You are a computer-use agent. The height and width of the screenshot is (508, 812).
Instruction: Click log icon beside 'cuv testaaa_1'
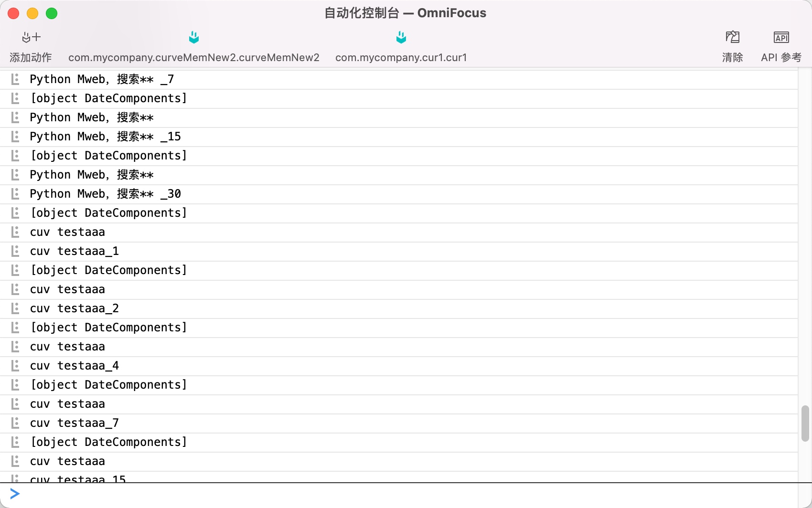[15, 251]
